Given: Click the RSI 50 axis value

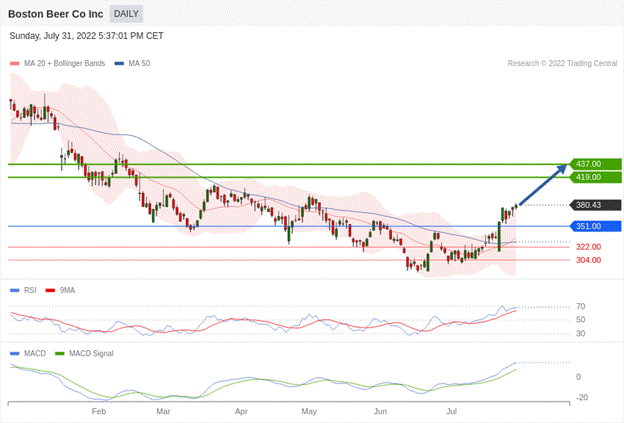Looking at the screenshot, I should (581, 320).
